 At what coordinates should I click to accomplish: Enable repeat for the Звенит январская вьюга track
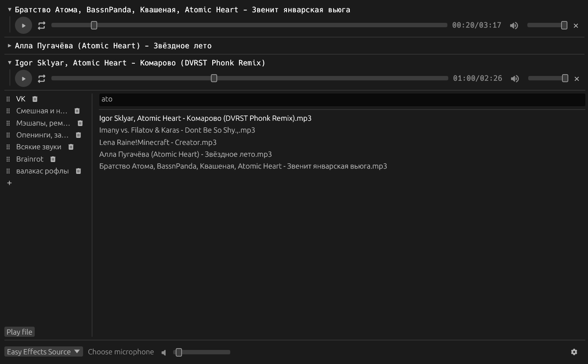click(x=41, y=25)
